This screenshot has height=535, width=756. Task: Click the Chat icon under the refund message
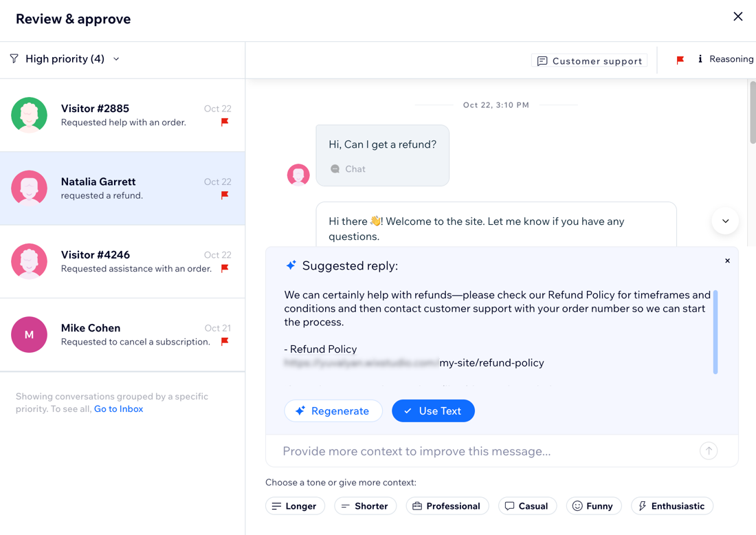pos(335,168)
